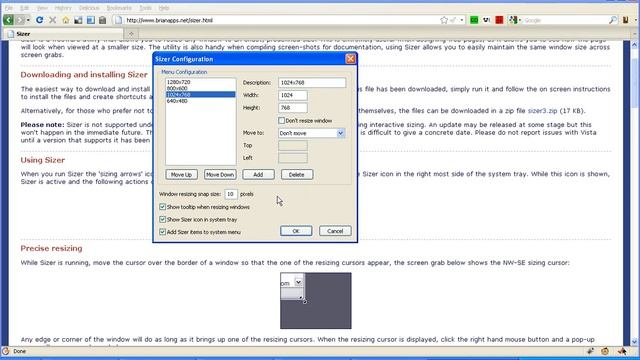Image resolution: width=640 pixels, height=360 pixels.
Task: Click the checkmark icon beside the bookmark star
Action: 453,20
